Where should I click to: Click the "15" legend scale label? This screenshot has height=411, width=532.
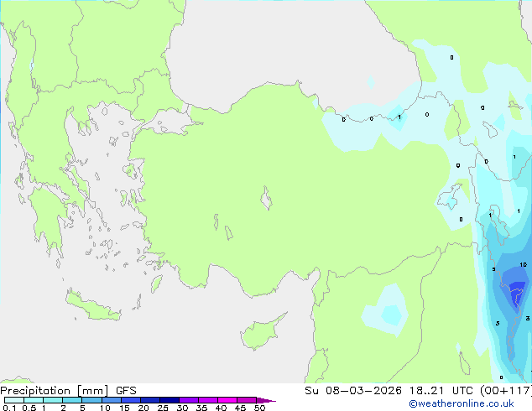124,408
